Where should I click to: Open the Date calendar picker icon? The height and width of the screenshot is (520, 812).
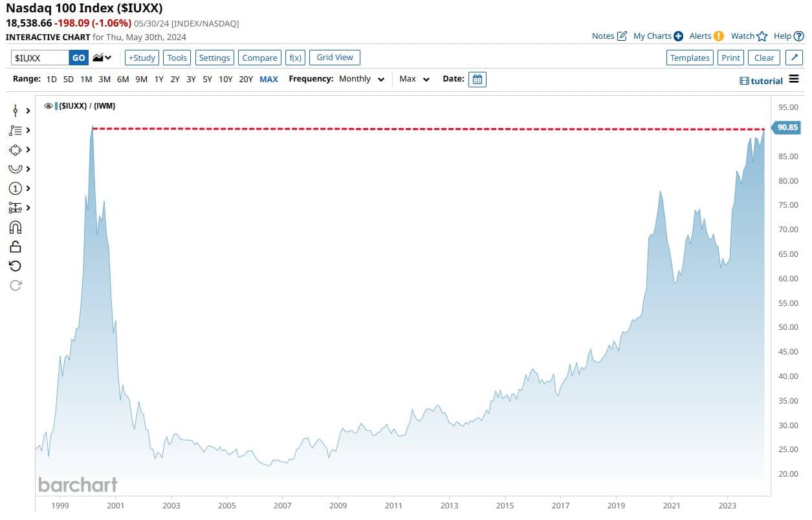pos(477,79)
